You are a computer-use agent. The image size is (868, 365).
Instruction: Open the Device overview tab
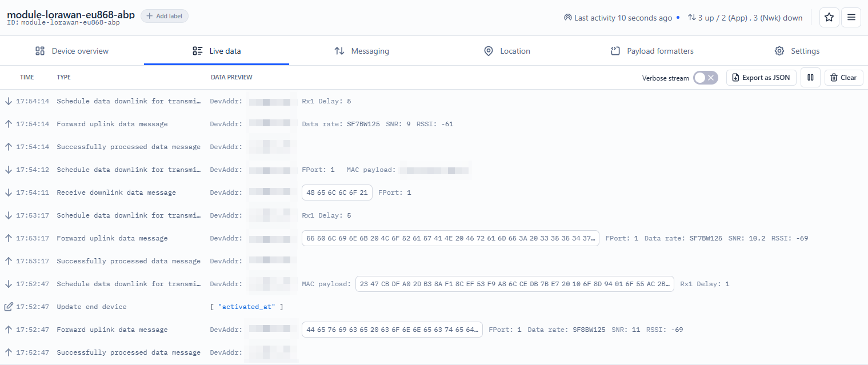point(72,51)
